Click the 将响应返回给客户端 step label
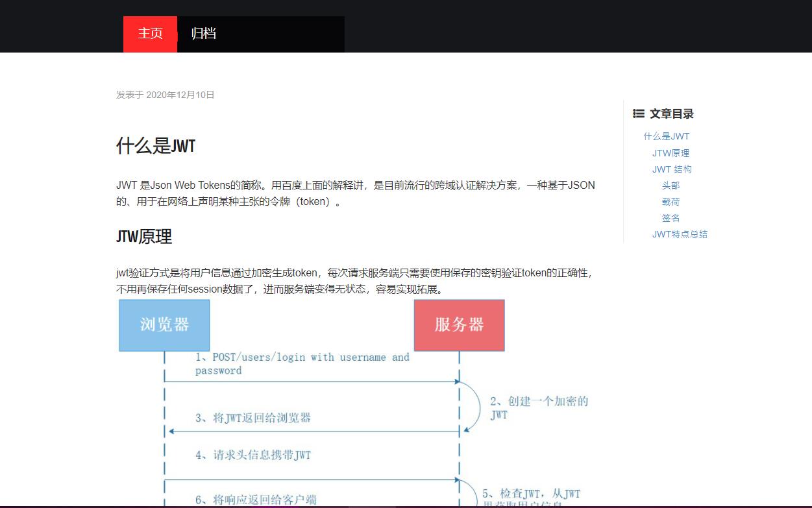 pyautogui.click(x=256, y=500)
